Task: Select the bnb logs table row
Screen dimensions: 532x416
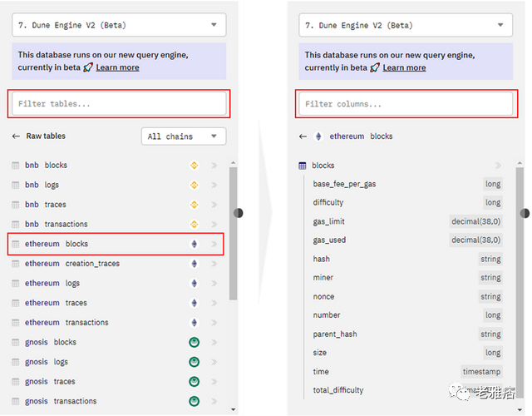Action: tap(116, 185)
